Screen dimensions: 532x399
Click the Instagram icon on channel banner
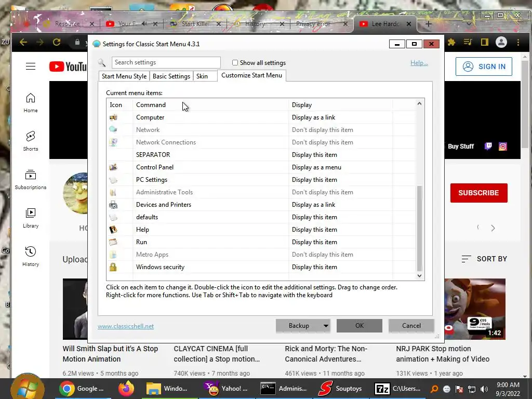coord(503,146)
